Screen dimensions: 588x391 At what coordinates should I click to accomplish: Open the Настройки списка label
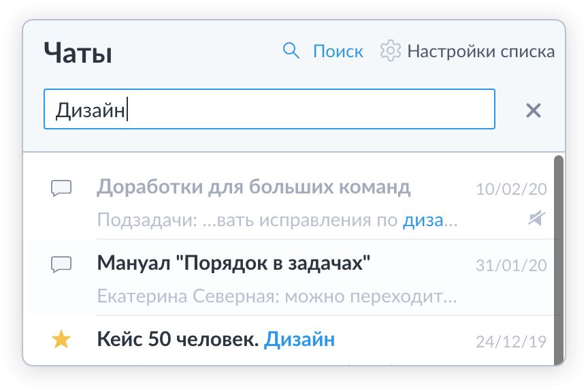480,51
